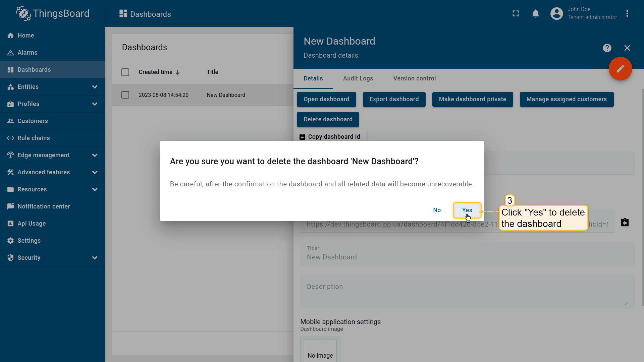This screenshot has width=644, height=362.
Task: Switch to the Audit Logs tab
Action: (358, 78)
